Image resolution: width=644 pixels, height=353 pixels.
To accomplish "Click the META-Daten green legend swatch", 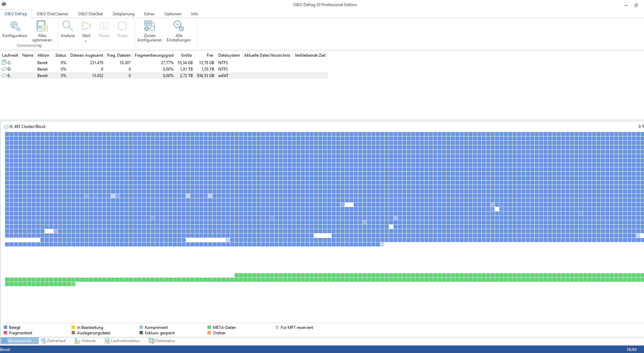I will tap(209, 328).
